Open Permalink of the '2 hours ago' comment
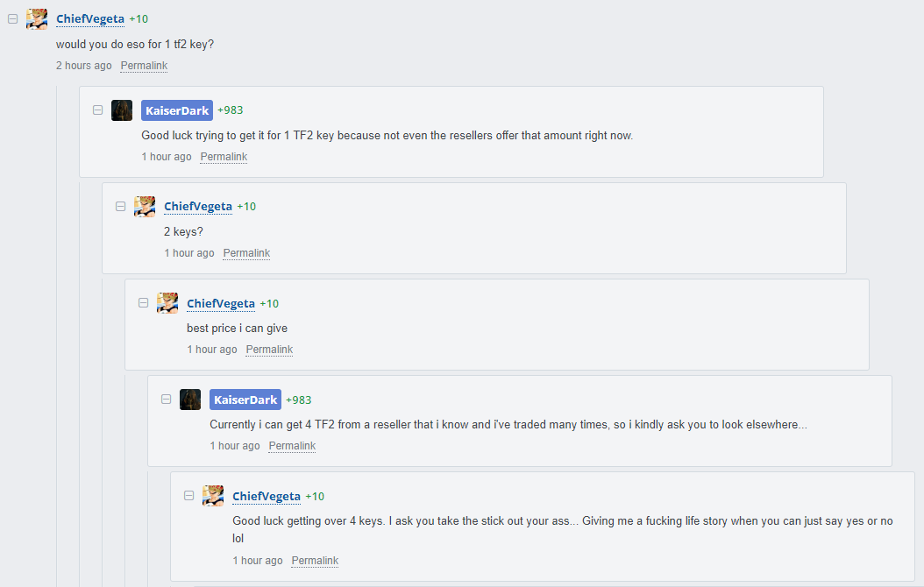 (144, 66)
